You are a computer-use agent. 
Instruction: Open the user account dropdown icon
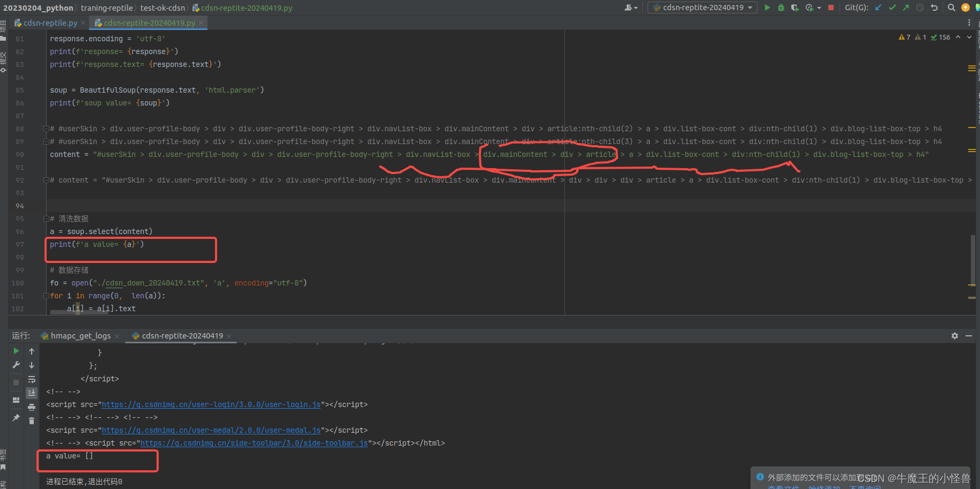pos(631,7)
